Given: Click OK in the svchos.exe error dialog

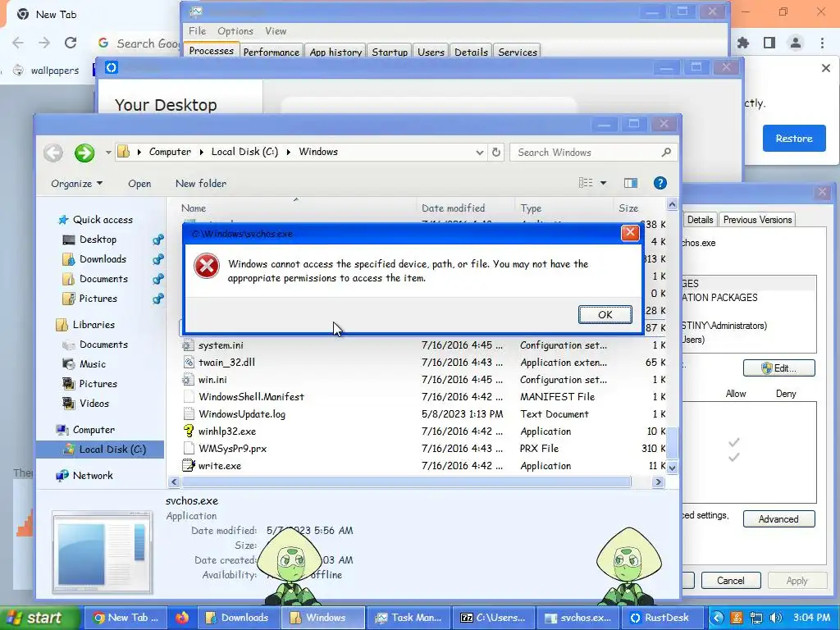Looking at the screenshot, I should (605, 314).
